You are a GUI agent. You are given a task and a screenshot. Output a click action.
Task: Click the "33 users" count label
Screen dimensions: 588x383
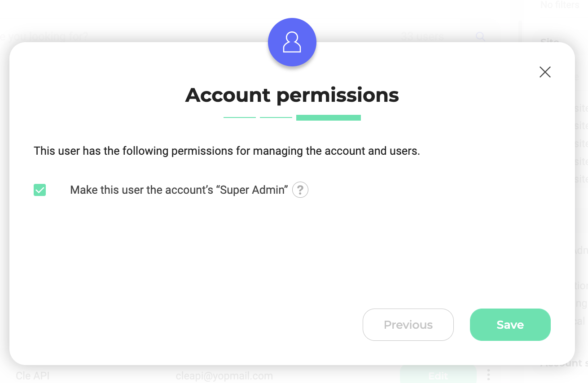[x=422, y=37]
